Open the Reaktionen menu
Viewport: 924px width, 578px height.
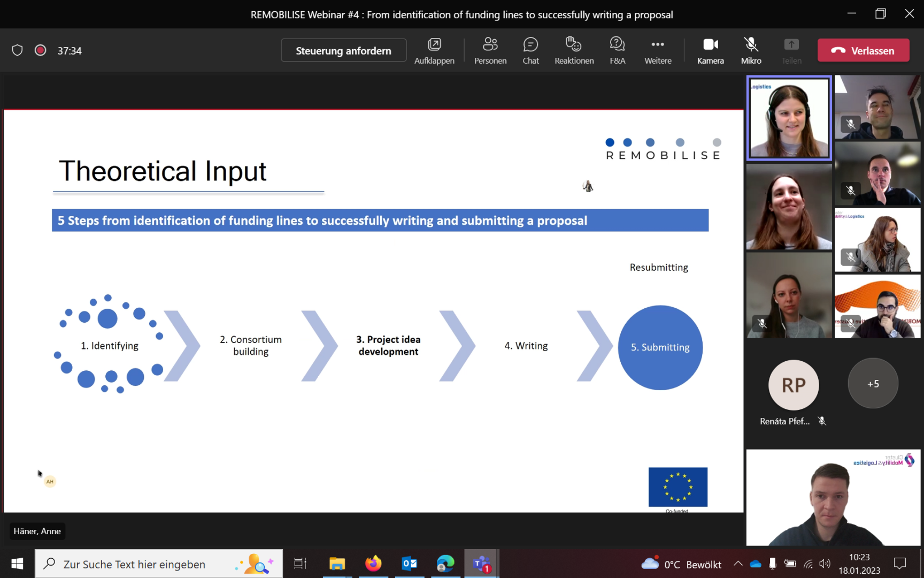[574, 51]
